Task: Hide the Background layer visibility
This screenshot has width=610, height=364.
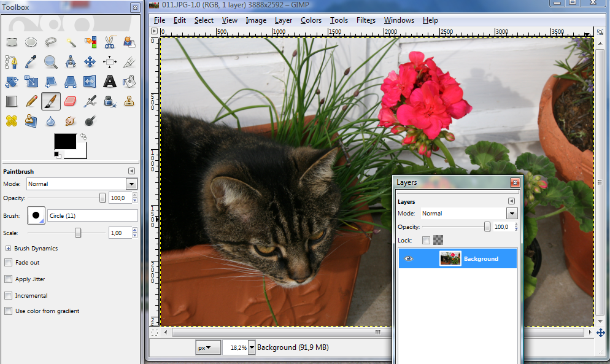Action: (408, 258)
